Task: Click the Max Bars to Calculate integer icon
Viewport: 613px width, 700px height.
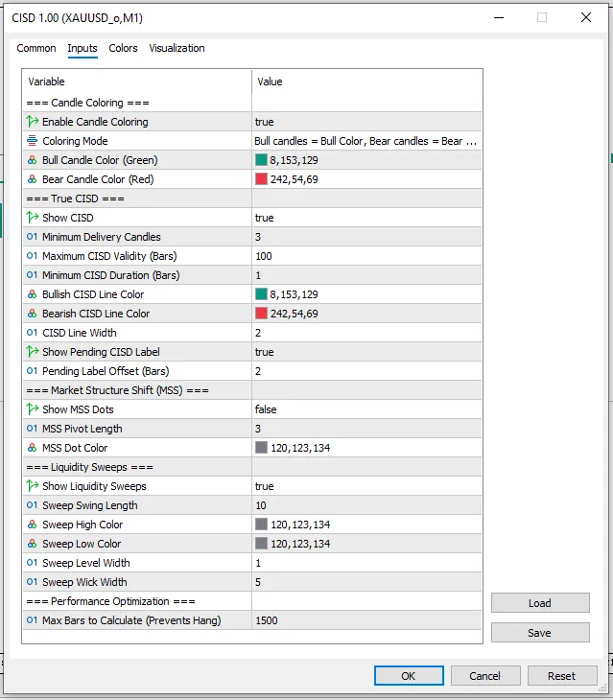Action: coord(33,620)
